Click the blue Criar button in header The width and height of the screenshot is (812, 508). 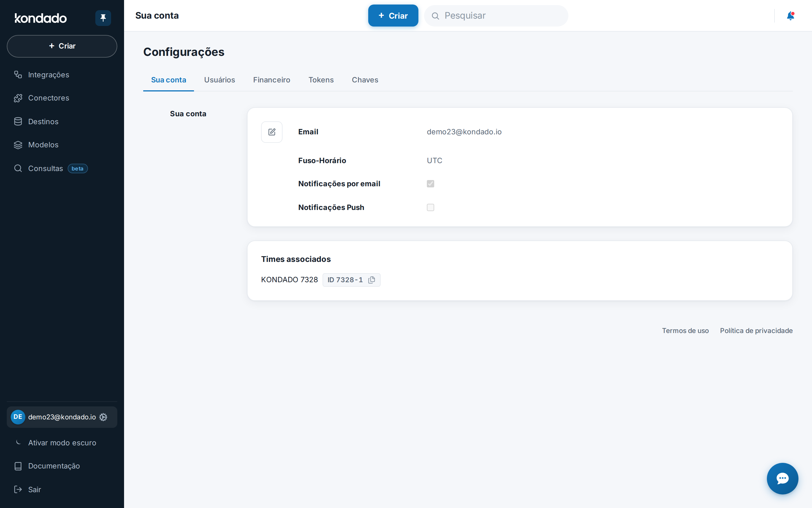point(393,16)
